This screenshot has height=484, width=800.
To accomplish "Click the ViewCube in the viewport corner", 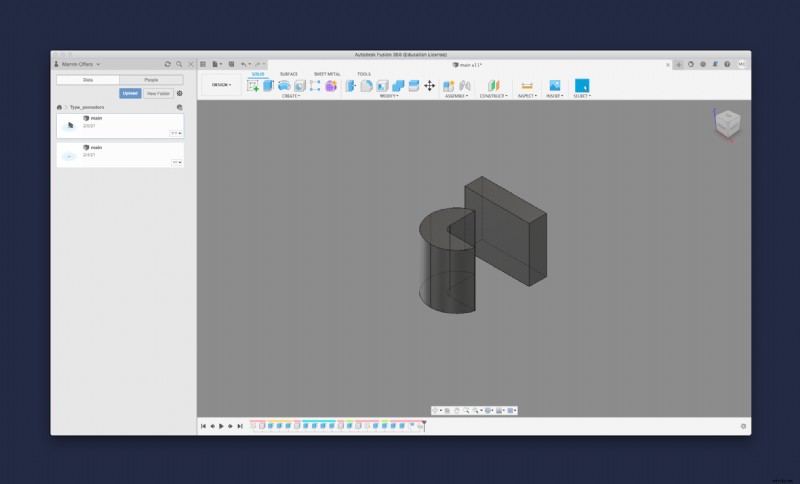I will pyautogui.click(x=727, y=124).
